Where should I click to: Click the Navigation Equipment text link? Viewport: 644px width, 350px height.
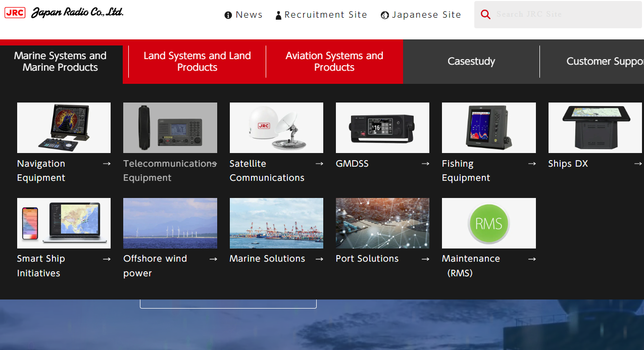pyautogui.click(x=41, y=171)
